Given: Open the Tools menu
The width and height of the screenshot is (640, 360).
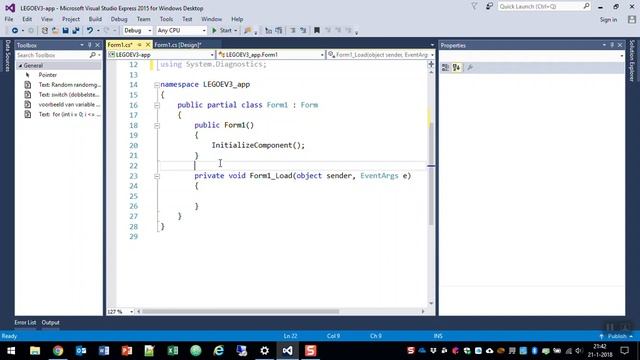Looking at the screenshot, I should (166, 19).
